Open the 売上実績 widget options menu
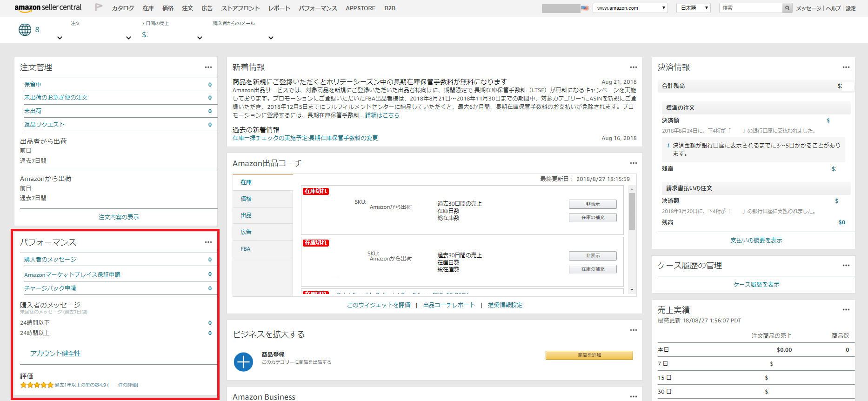The height and width of the screenshot is (401, 868). [846, 310]
